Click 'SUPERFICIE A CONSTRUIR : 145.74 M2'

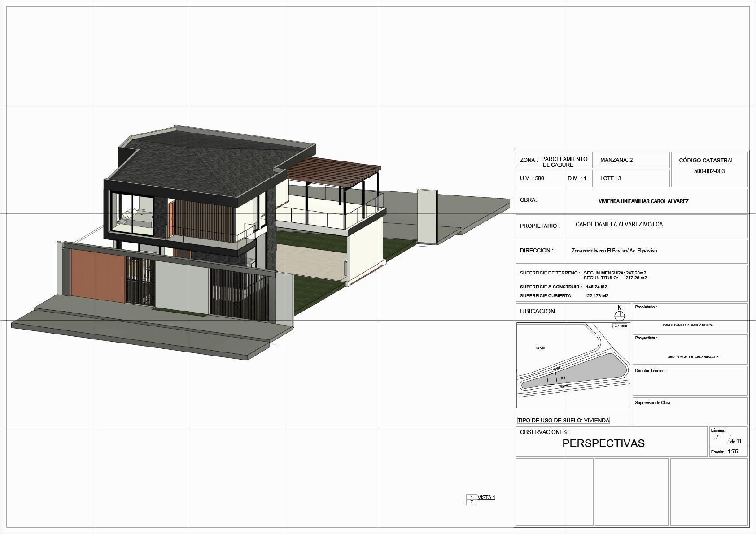pos(564,287)
